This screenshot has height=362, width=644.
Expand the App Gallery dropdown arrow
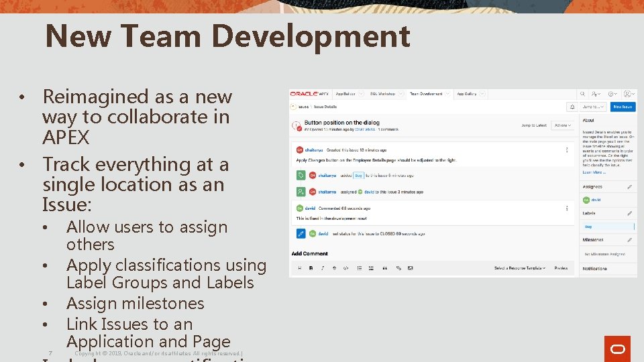482,94
